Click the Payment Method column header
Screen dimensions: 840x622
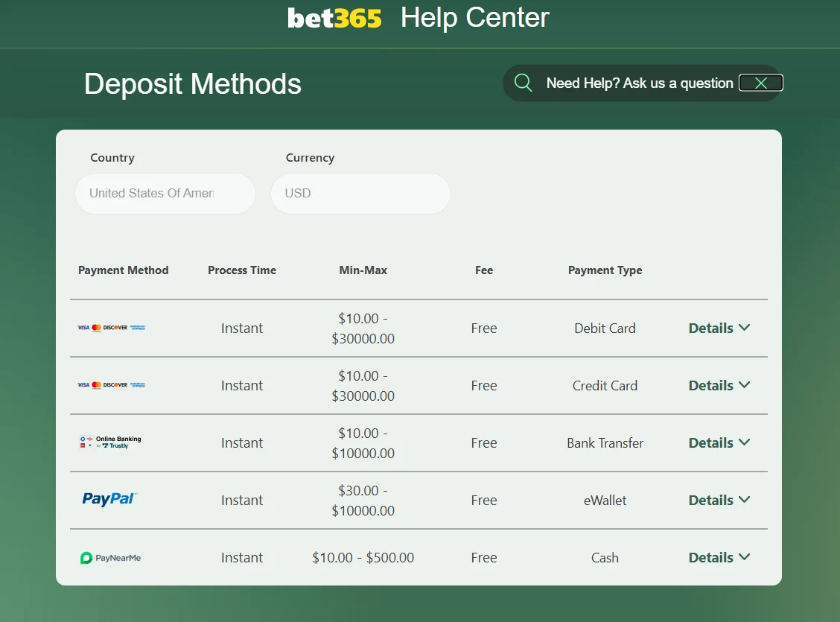point(123,270)
